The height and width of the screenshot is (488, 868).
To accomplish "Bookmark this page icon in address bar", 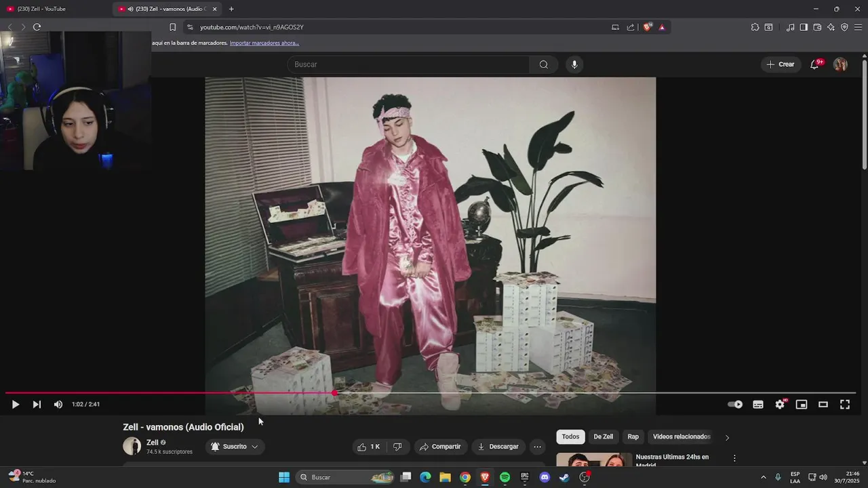I will click(172, 27).
